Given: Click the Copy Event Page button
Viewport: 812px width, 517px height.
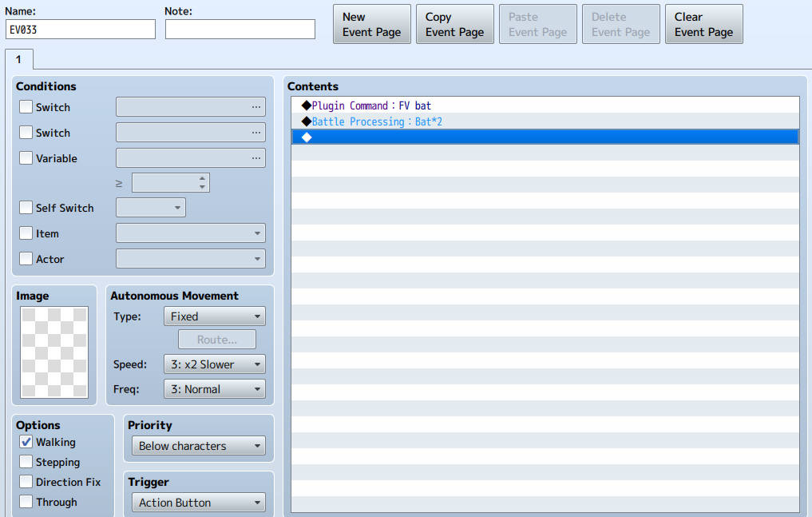Looking at the screenshot, I should (454, 24).
